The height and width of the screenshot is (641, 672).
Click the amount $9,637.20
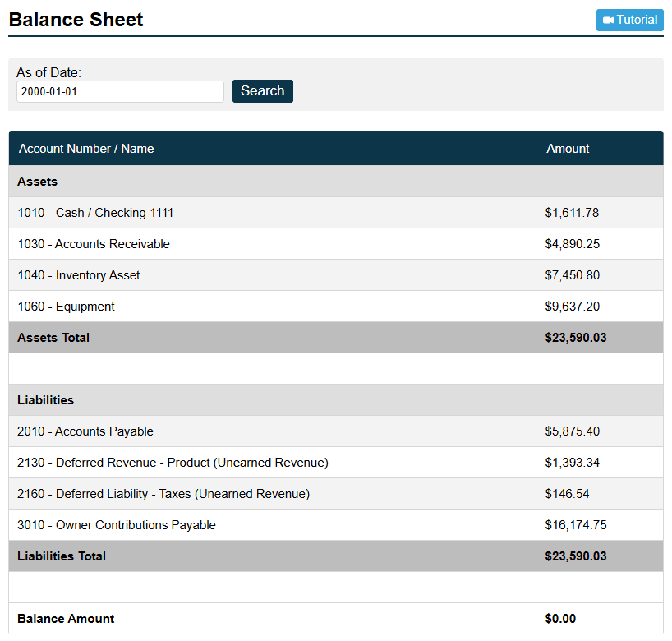[x=572, y=307]
